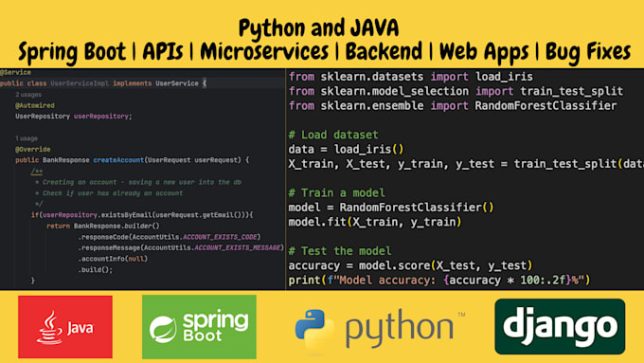Viewport: 644px width, 363px height.
Task: Click the print Model accuracy line
Action: 439,280
